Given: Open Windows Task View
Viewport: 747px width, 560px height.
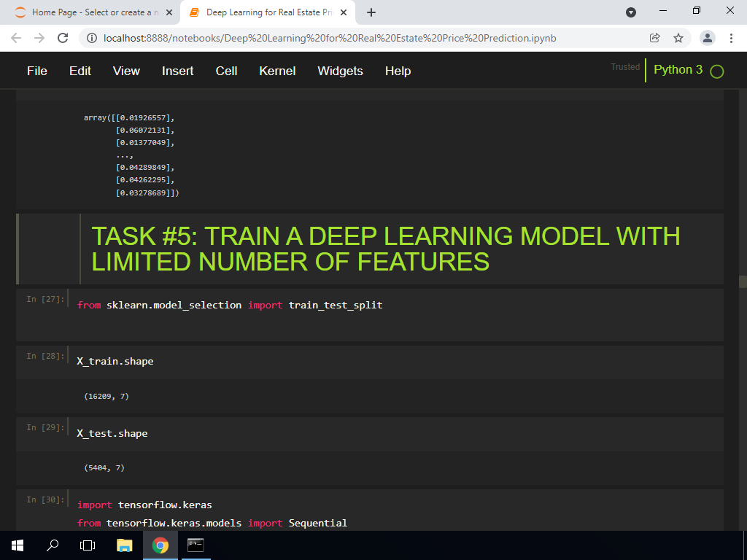Looking at the screenshot, I should tap(88, 545).
